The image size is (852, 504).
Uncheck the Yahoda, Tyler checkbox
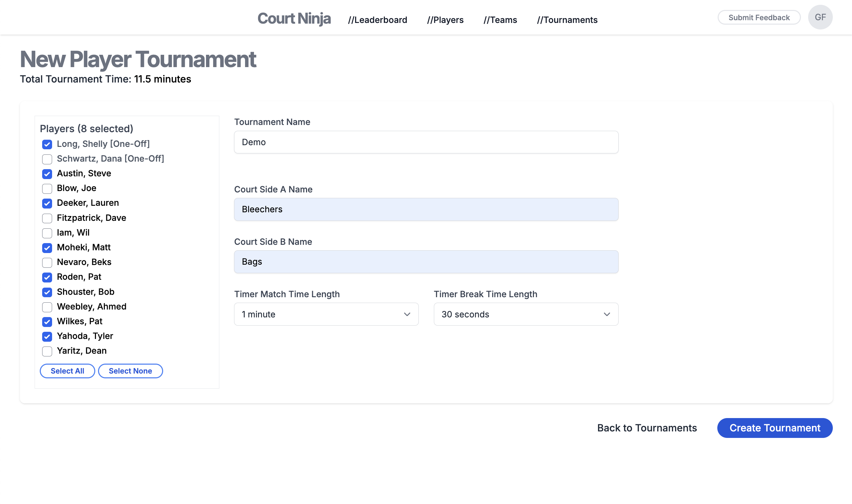click(x=47, y=337)
